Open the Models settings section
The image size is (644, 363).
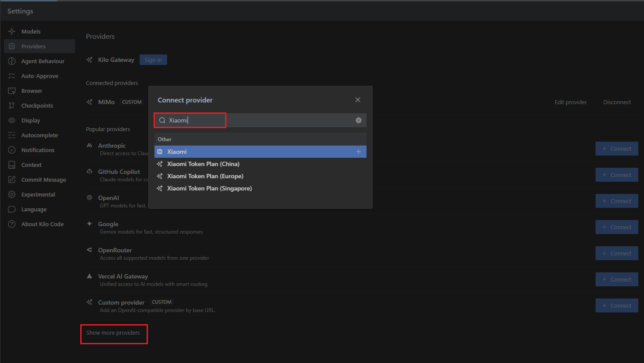tap(39, 31)
